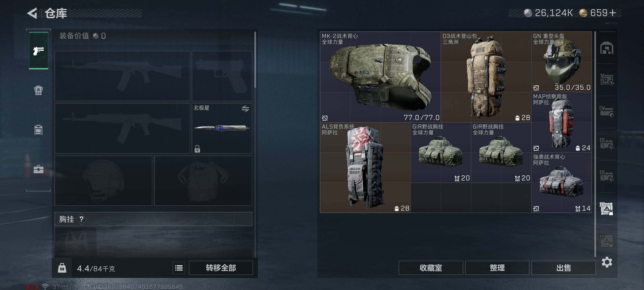Open the 收藏室 collection room
This screenshot has width=644, height=290.
coord(431,268)
